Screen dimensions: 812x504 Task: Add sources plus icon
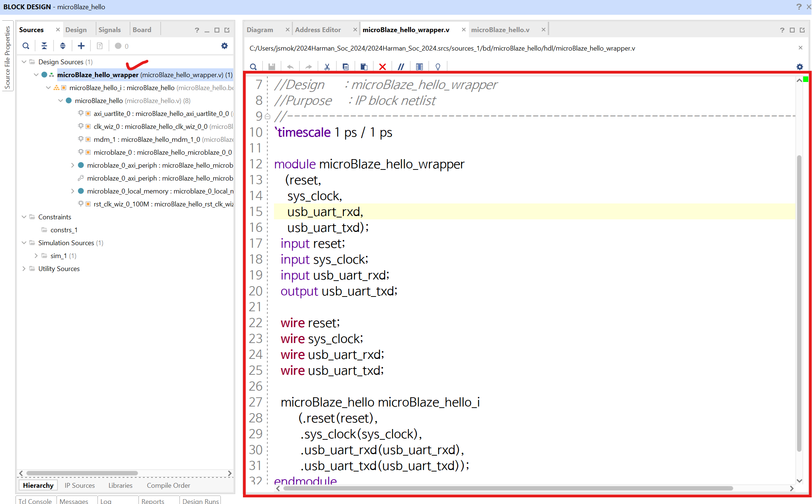(81, 46)
